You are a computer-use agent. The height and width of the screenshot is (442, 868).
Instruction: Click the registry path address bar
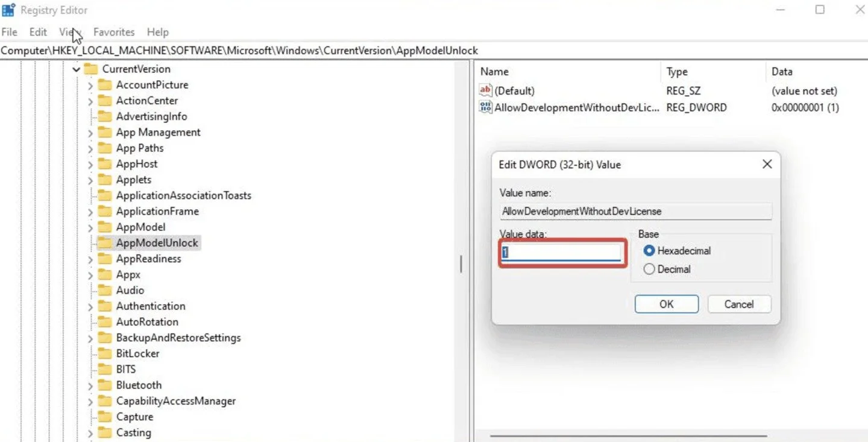434,51
